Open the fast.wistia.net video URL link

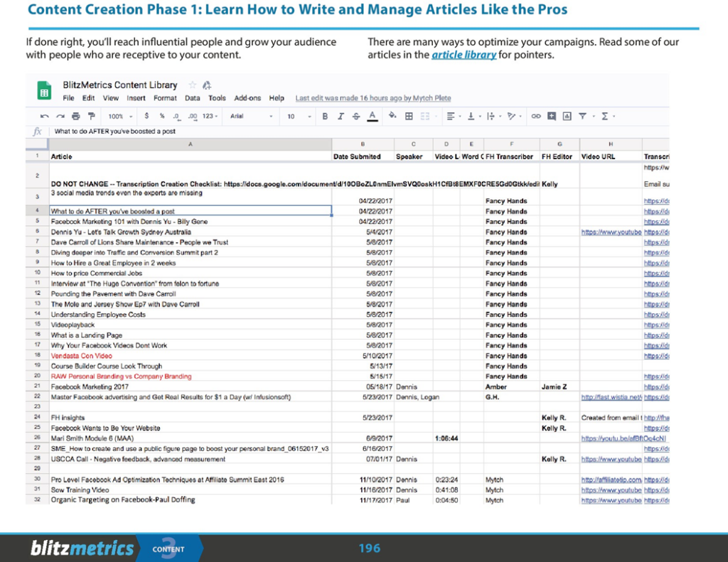(x=611, y=397)
